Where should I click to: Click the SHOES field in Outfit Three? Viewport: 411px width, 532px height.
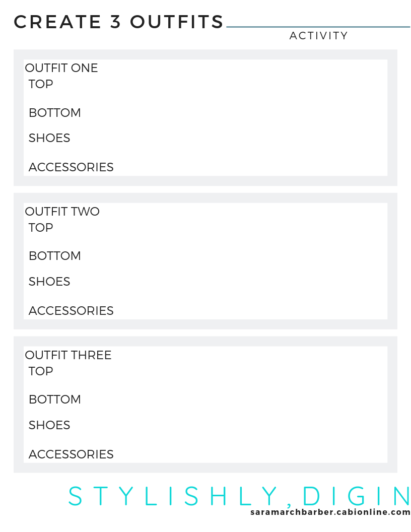(x=49, y=425)
